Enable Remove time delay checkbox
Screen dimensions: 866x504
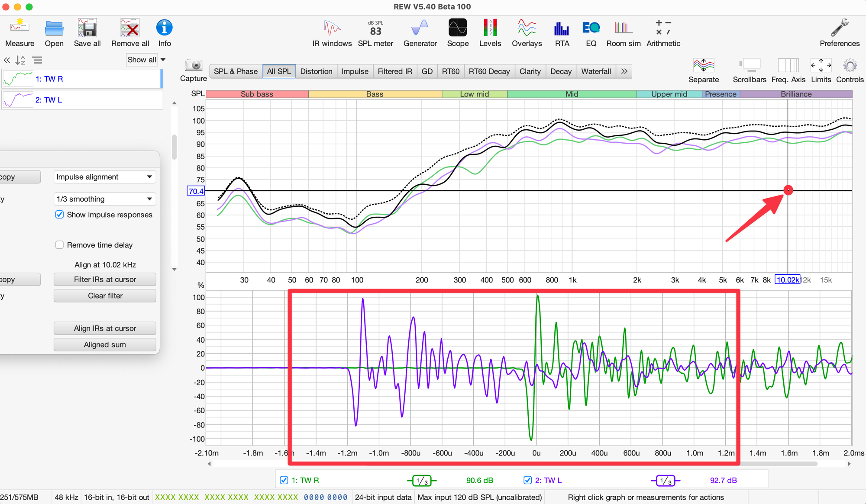60,245
